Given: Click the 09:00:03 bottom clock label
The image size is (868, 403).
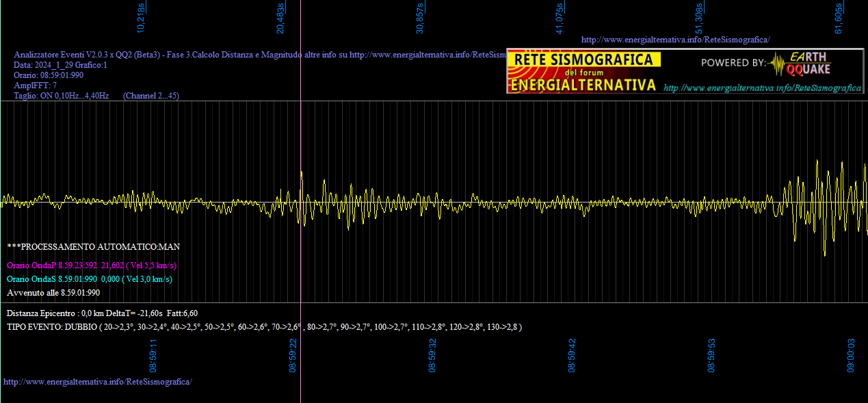Looking at the screenshot, I should pyautogui.click(x=851, y=356).
